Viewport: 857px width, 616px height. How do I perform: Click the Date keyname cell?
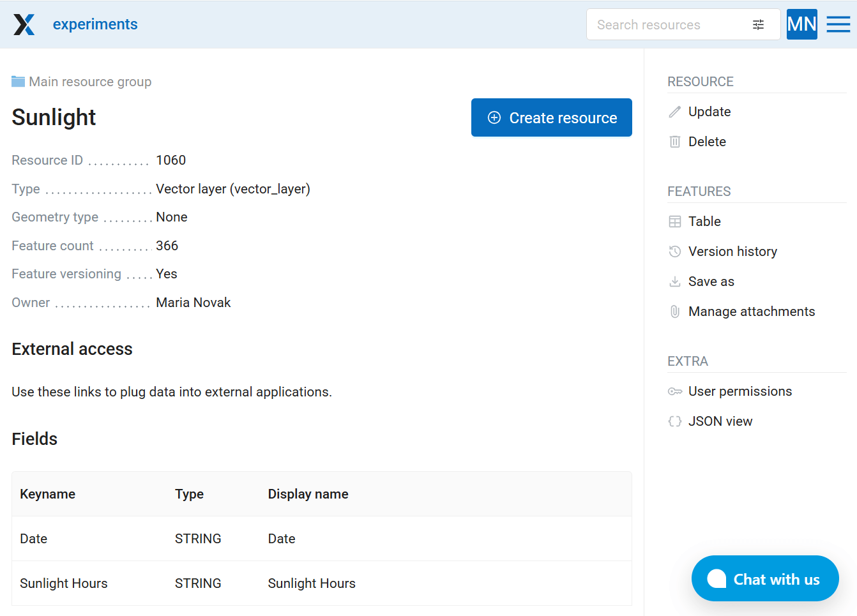(34, 539)
